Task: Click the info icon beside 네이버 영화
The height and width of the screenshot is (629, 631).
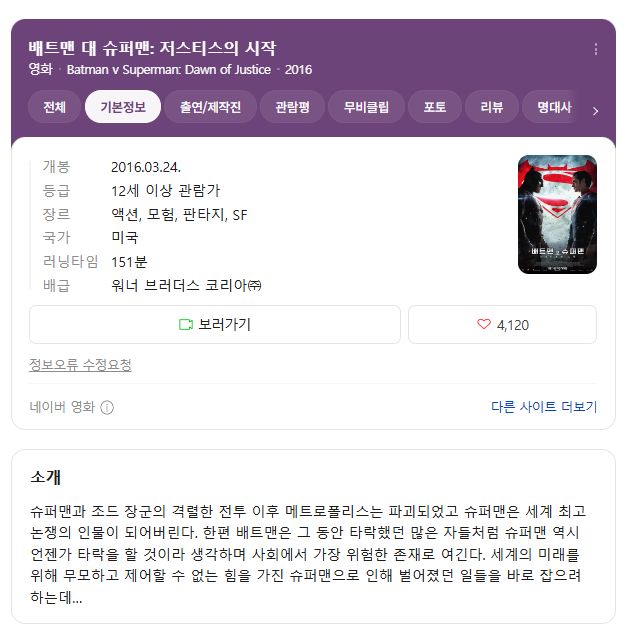Action: [x=107, y=407]
